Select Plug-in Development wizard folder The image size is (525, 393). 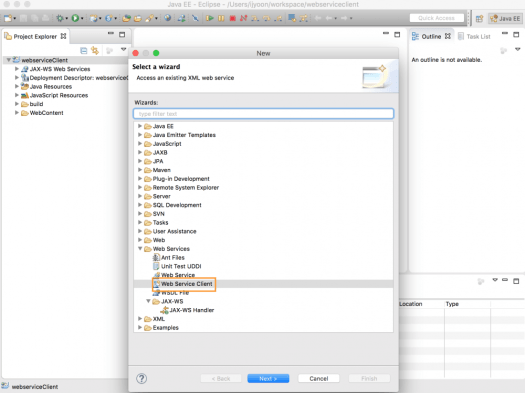click(x=177, y=179)
